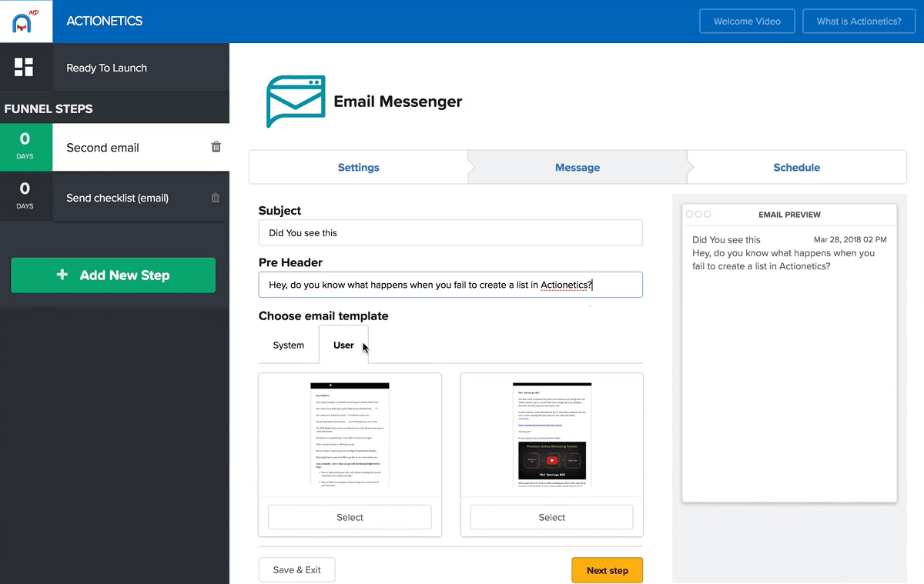
Task: Delete the Second email step
Action: point(216,147)
